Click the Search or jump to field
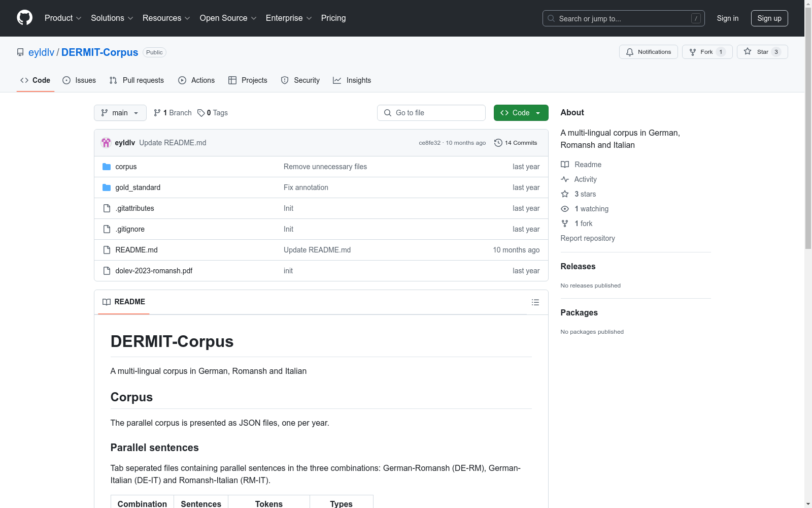812x508 pixels. pos(624,18)
